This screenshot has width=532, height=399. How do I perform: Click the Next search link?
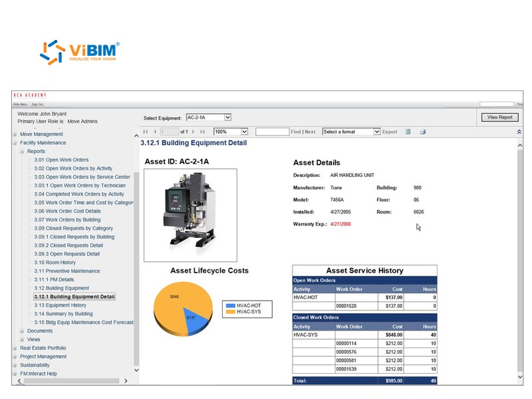[x=310, y=132]
